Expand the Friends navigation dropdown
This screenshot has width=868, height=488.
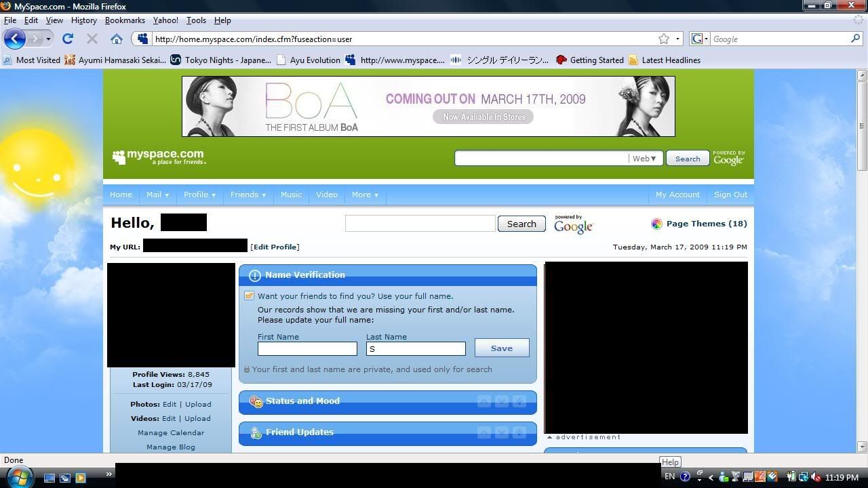tap(248, 195)
